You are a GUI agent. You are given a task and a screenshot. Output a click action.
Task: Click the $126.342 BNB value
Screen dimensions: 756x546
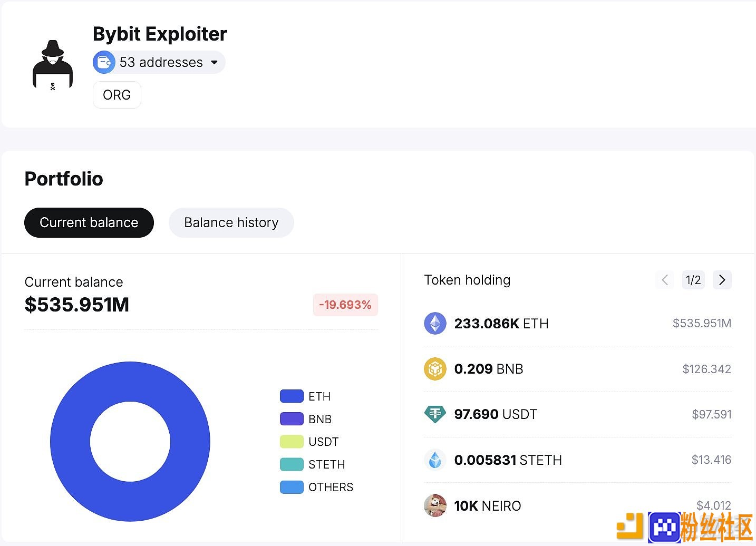[706, 369]
